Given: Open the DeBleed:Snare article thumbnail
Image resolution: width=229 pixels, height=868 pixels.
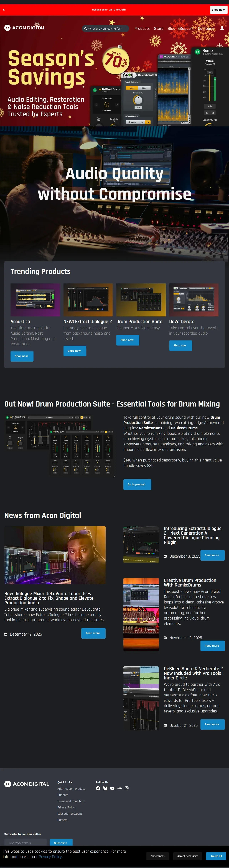Looking at the screenshot, I should pos(141,698).
